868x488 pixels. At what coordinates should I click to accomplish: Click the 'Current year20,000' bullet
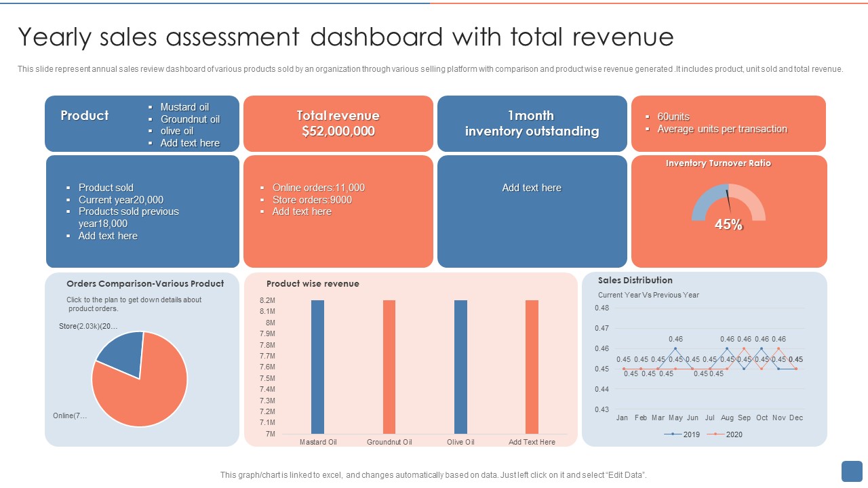point(121,200)
